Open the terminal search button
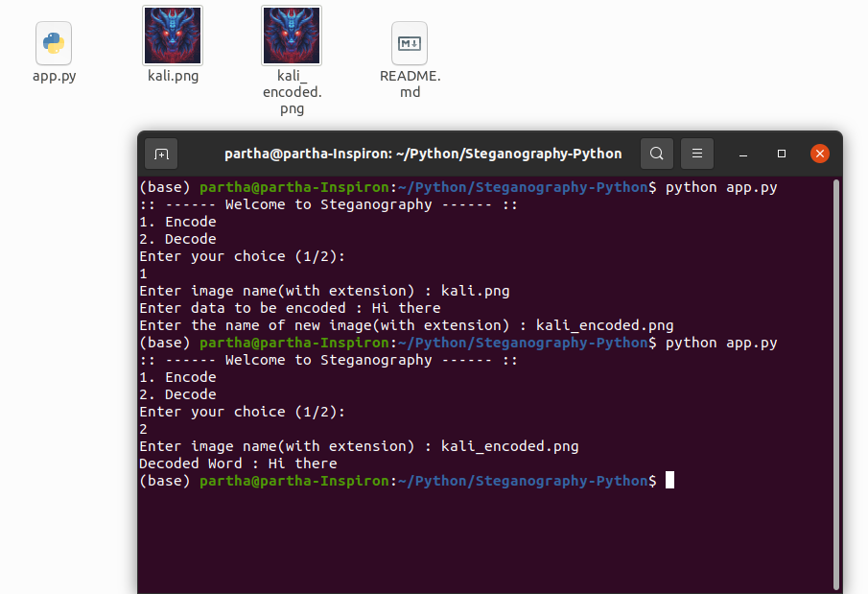 click(x=656, y=154)
